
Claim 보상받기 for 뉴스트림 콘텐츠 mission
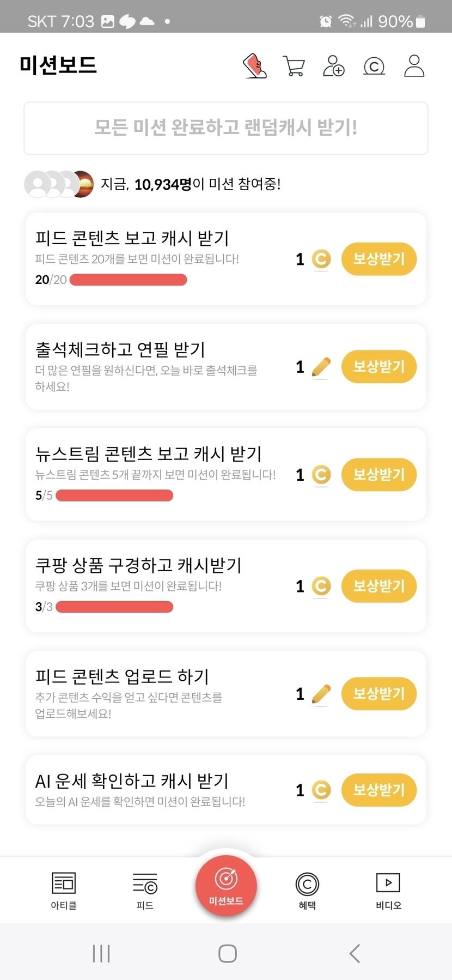click(x=379, y=475)
